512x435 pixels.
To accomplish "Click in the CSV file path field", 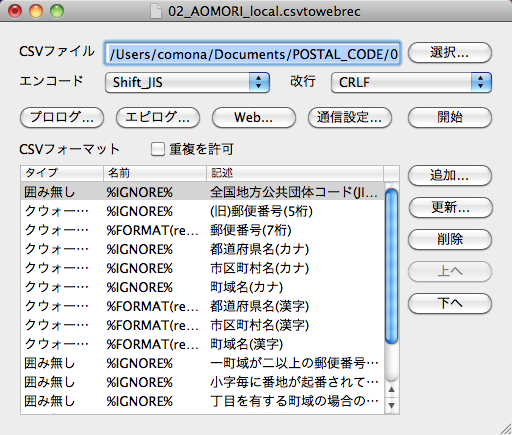I will click(x=253, y=53).
